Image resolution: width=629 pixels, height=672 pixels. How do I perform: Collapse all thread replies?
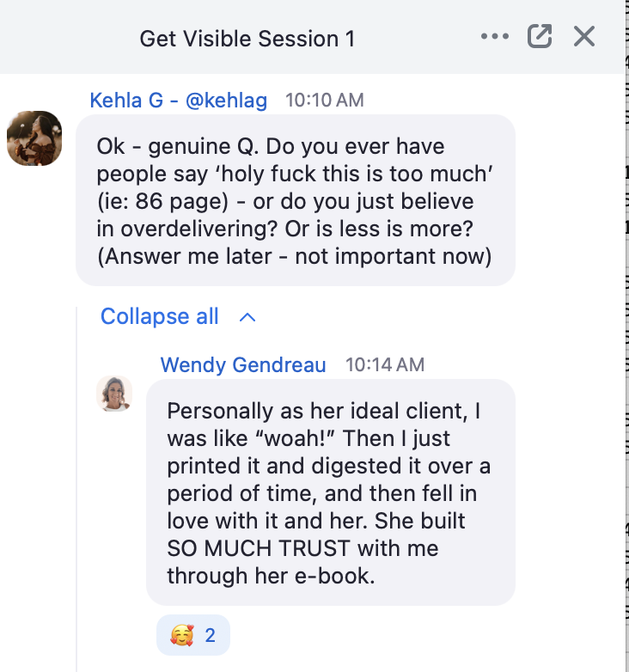tap(159, 316)
